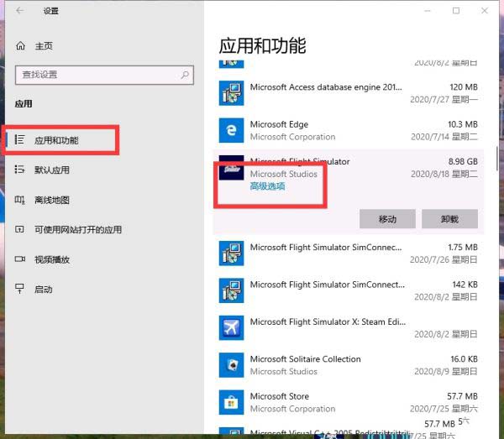Open 应用和功能 menu item
504x439 pixels.
56,140
